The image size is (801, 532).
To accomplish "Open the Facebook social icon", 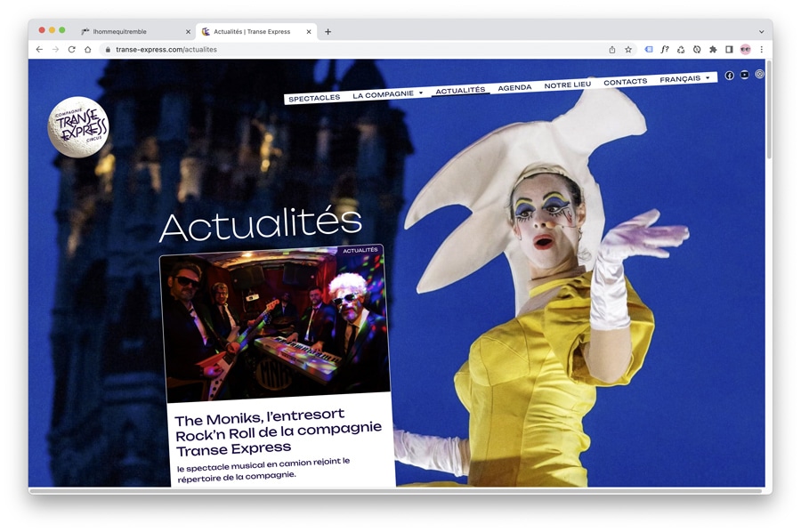I will 729,76.
